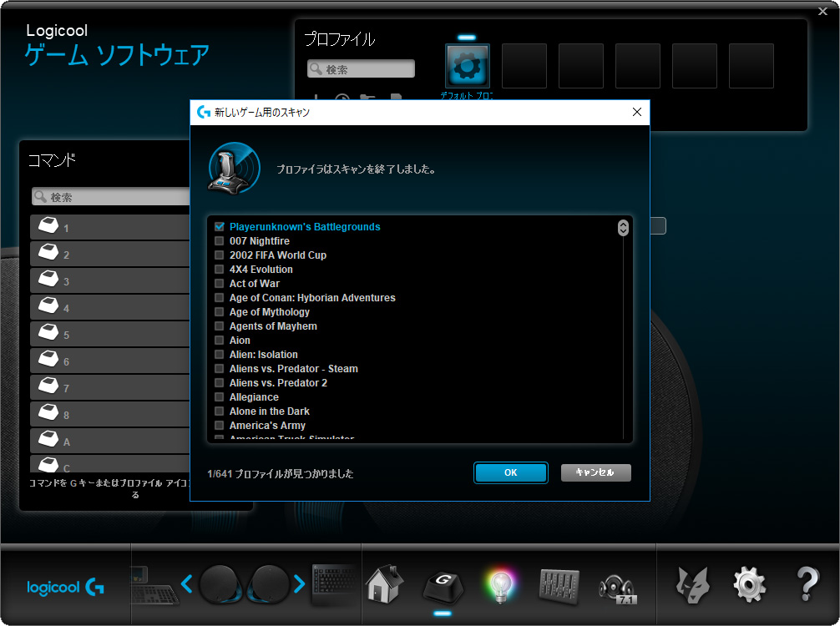Check the America's Army checkbox
Viewport: 840px width, 626px height.
219,425
